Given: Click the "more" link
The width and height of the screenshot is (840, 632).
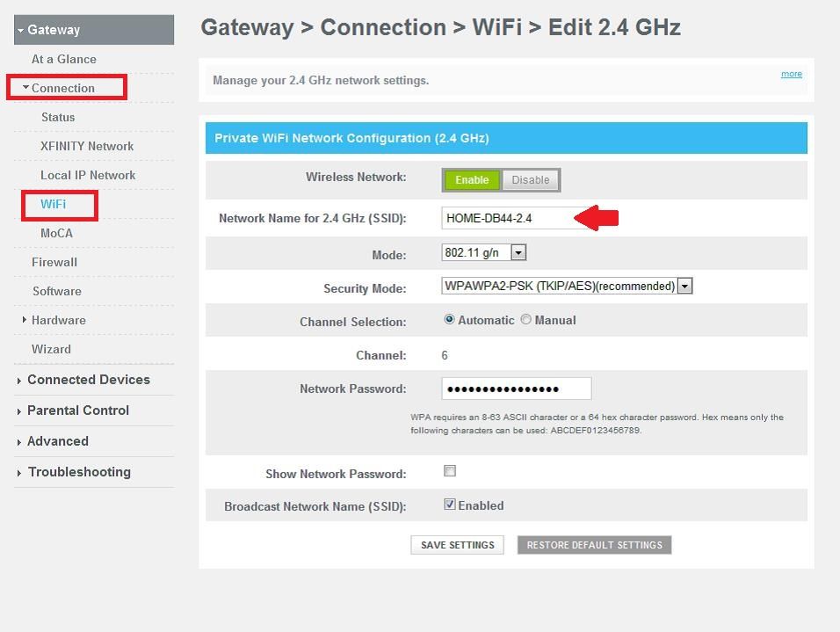Looking at the screenshot, I should point(791,74).
